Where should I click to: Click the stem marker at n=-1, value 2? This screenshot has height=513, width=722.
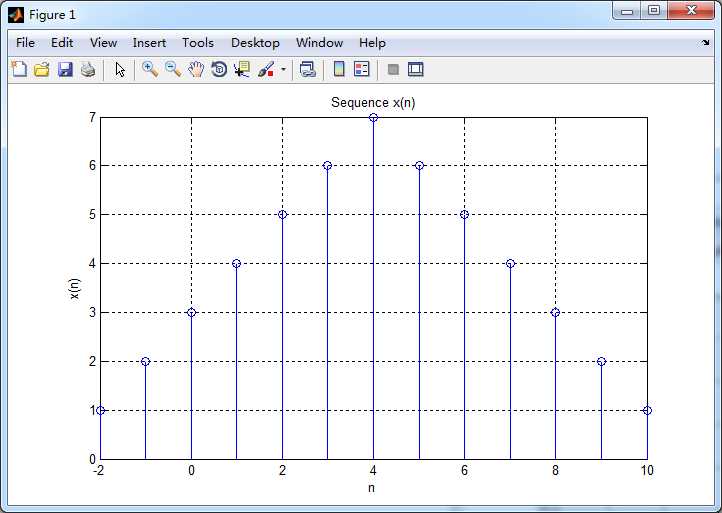click(x=146, y=361)
